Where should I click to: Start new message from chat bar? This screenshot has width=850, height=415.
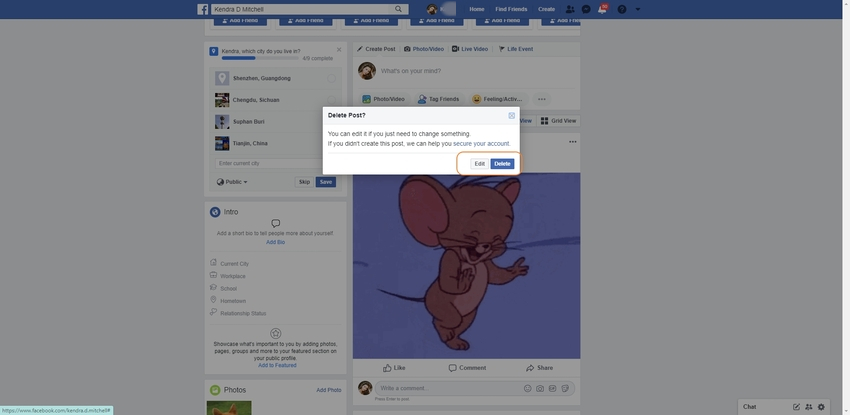(796, 407)
